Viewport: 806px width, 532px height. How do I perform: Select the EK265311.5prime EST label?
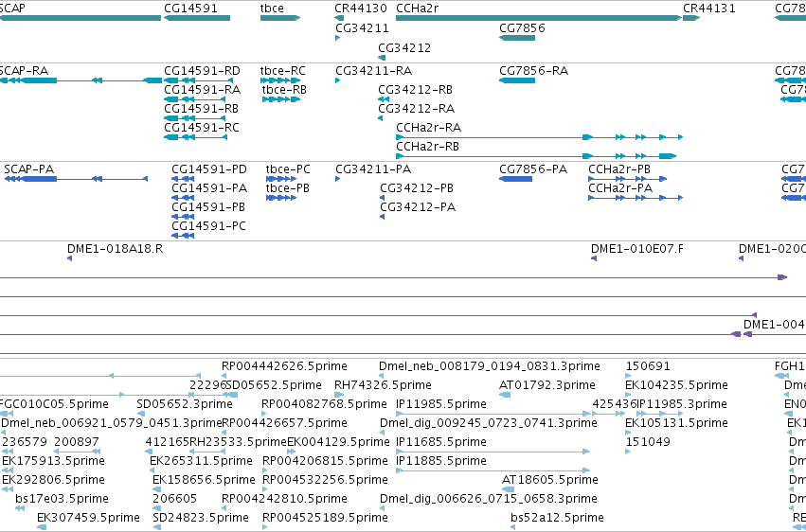pos(202,461)
